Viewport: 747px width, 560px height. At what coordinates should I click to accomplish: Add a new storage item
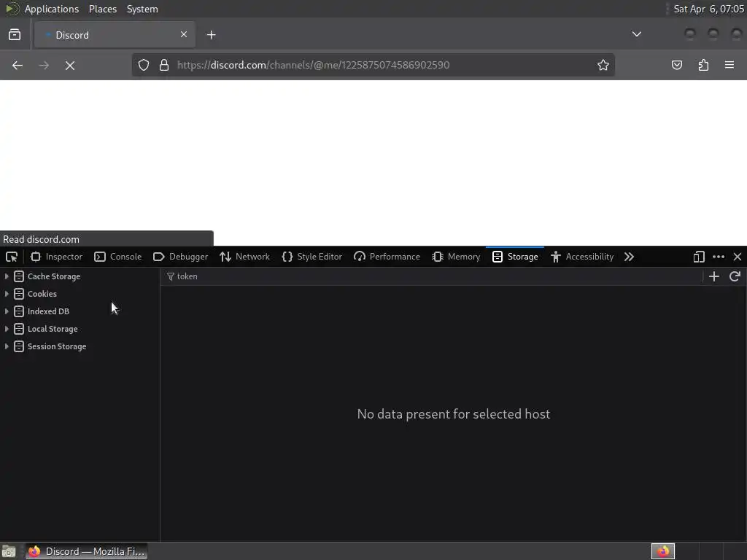[713, 276]
